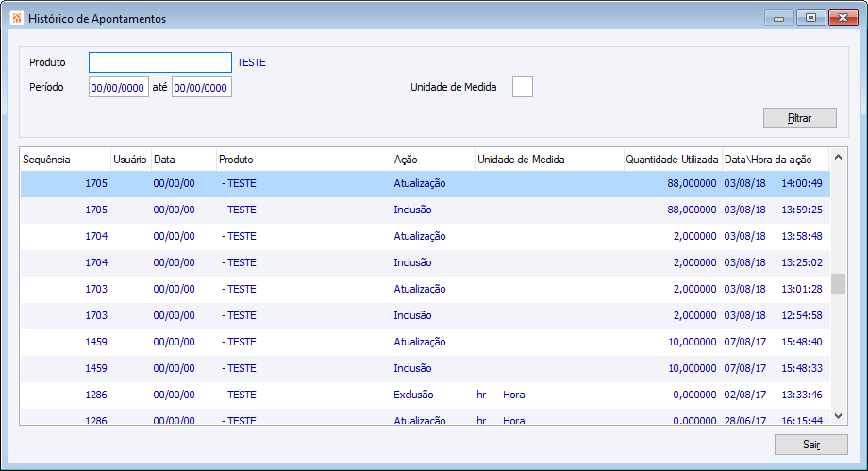868x471 pixels.
Task: Click the Quantidade Utilizada column header
Action: pyautogui.click(x=673, y=160)
